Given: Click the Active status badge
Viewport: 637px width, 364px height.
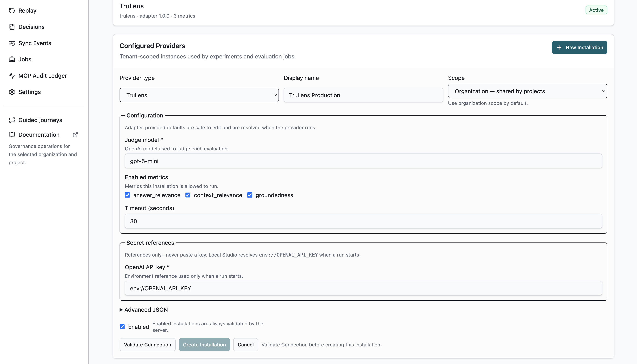Looking at the screenshot, I should tap(596, 10).
